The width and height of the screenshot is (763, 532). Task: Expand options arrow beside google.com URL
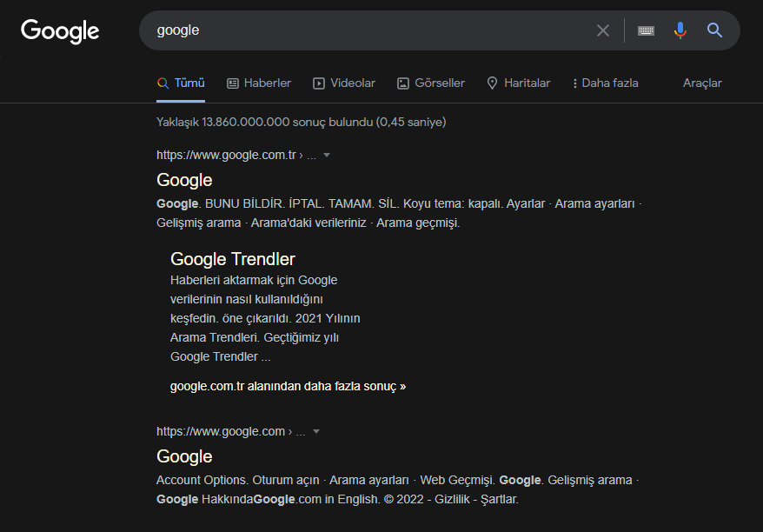point(316,432)
